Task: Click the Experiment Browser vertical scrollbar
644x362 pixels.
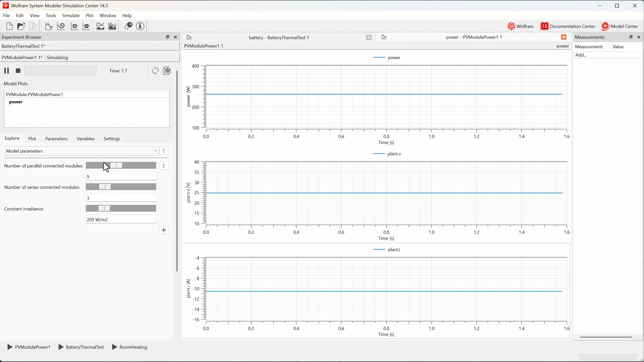Action: 177,171
